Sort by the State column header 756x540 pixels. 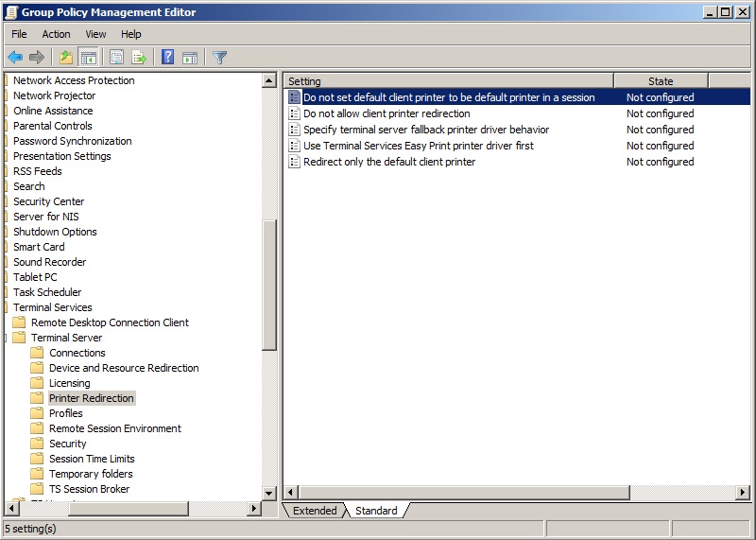(x=661, y=81)
